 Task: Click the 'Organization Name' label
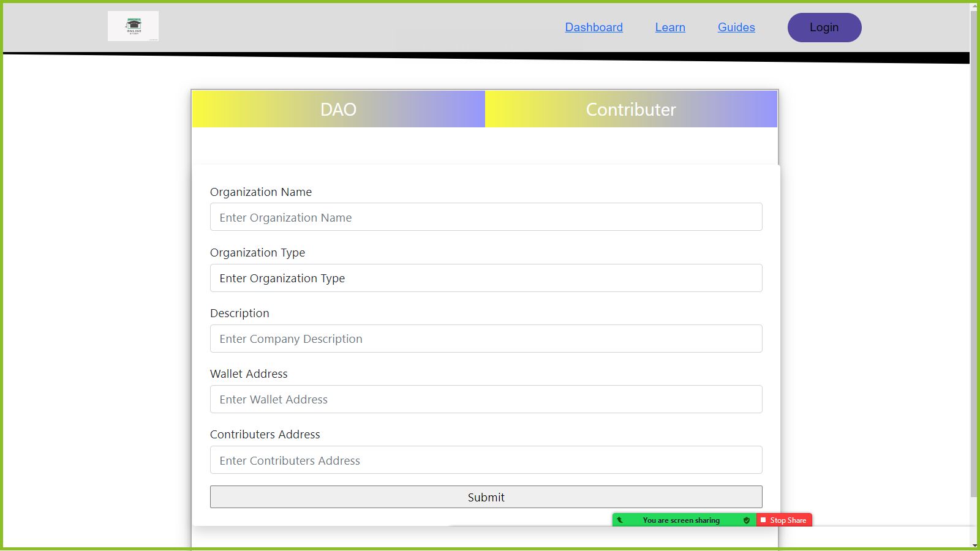[261, 192]
